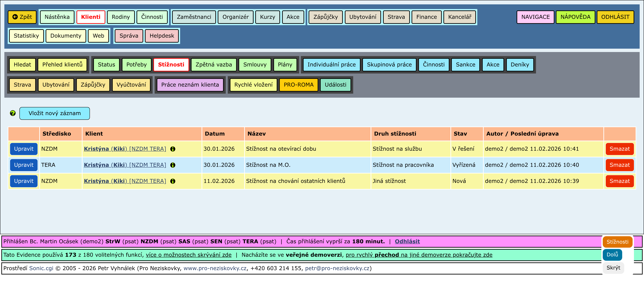Click the Odhlásit link in the pink status bar
Screen dimensions: 644x302
pos(407,241)
